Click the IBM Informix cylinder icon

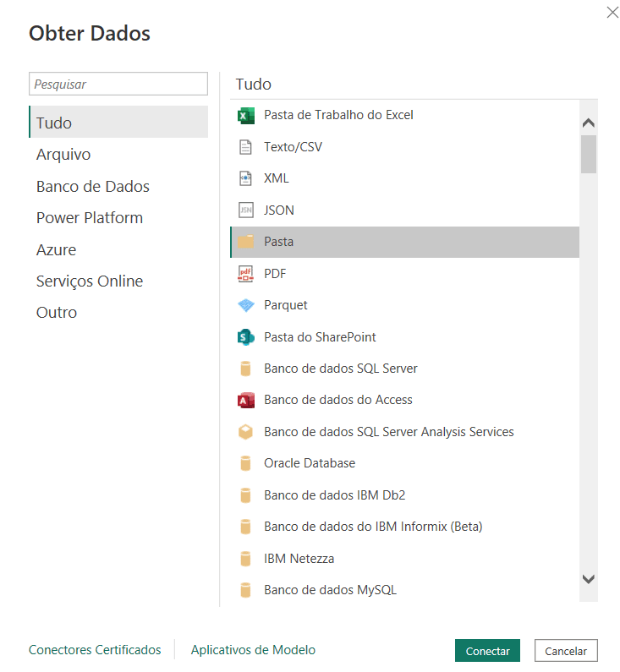pyautogui.click(x=245, y=527)
